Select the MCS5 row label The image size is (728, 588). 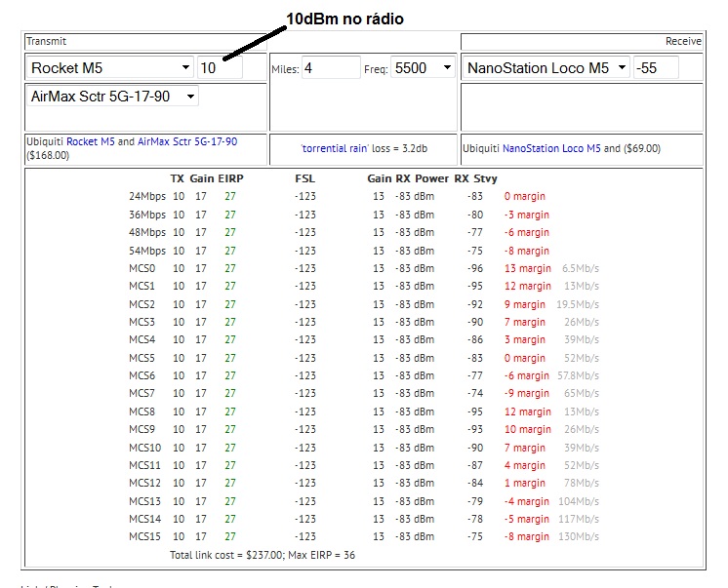click(x=142, y=358)
